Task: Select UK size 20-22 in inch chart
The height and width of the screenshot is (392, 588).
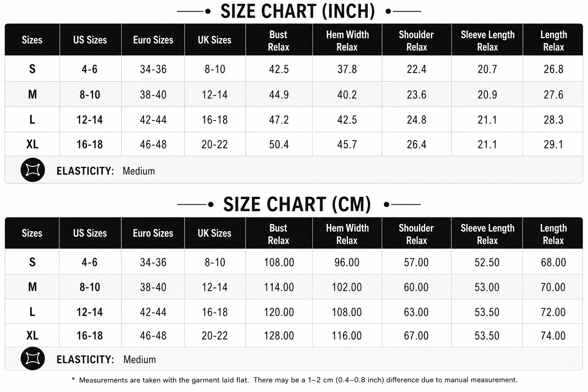Action: click(x=215, y=144)
